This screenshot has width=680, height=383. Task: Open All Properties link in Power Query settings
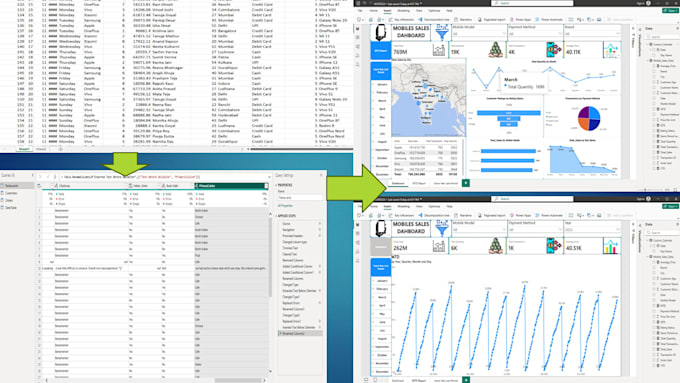285,206
